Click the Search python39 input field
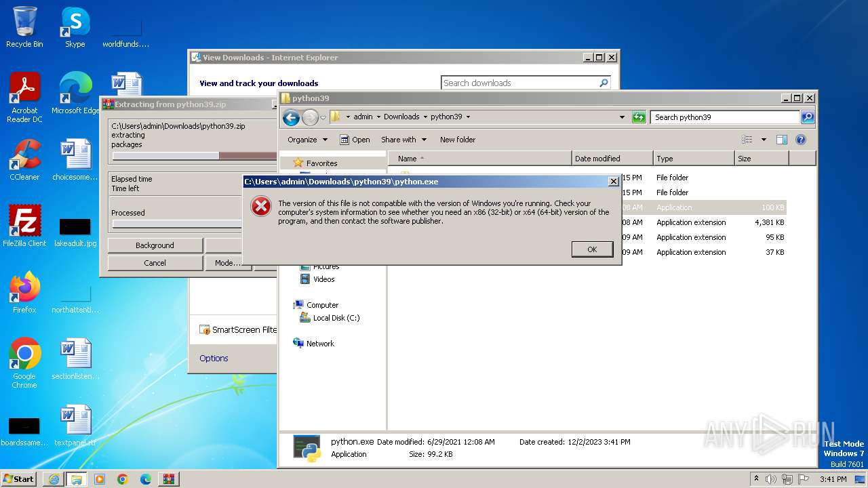This screenshot has height=488, width=868. [725, 117]
